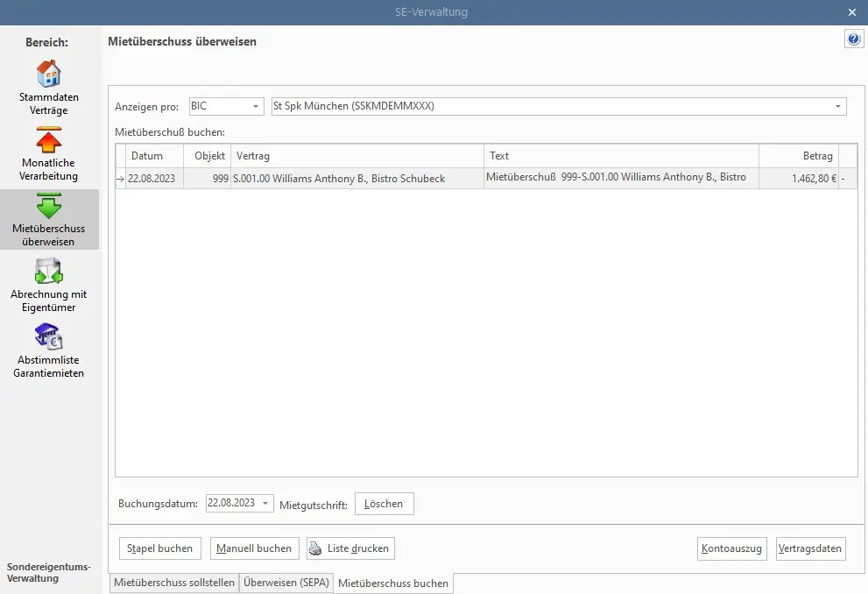Click Objekt cell 999

click(x=207, y=179)
